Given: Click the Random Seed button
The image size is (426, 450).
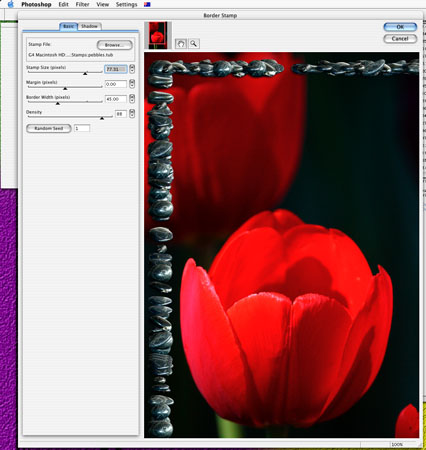Looking at the screenshot, I should (49, 128).
